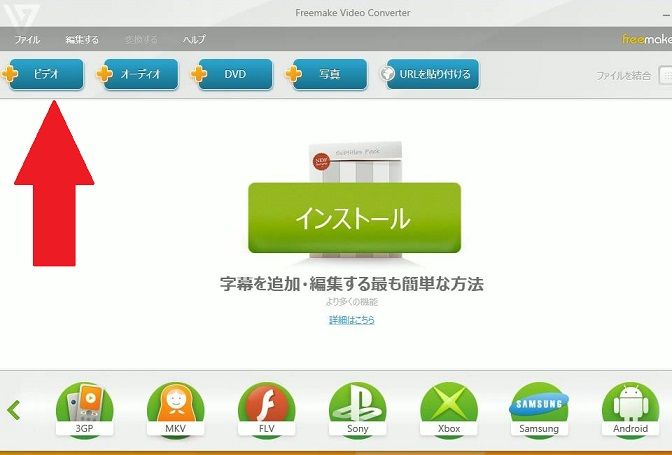This screenshot has width=672, height=455.
Task: Open the 編集する menu
Action: tap(82, 40)
